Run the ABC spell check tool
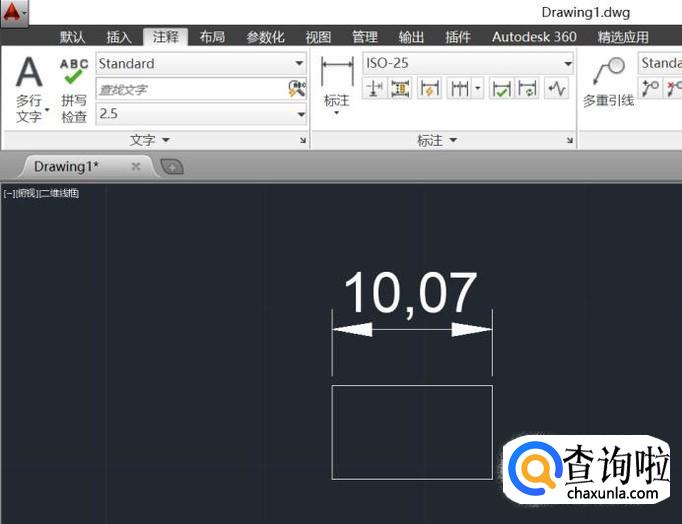 pos(74,72)
